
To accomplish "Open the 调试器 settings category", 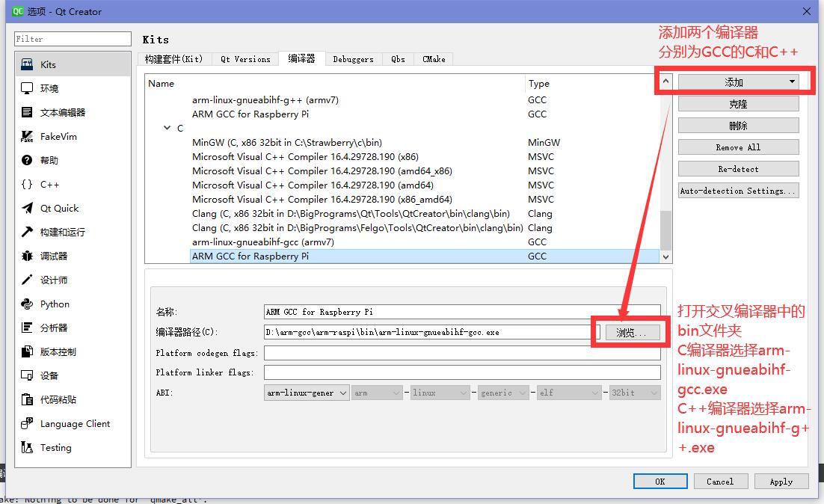I will (x=73, y=256).
